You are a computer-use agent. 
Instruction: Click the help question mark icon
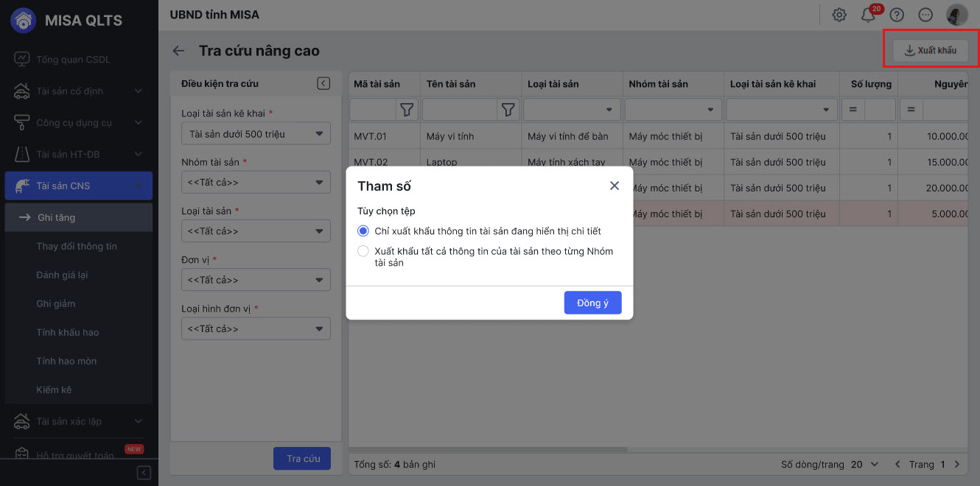tap(897, 15)
